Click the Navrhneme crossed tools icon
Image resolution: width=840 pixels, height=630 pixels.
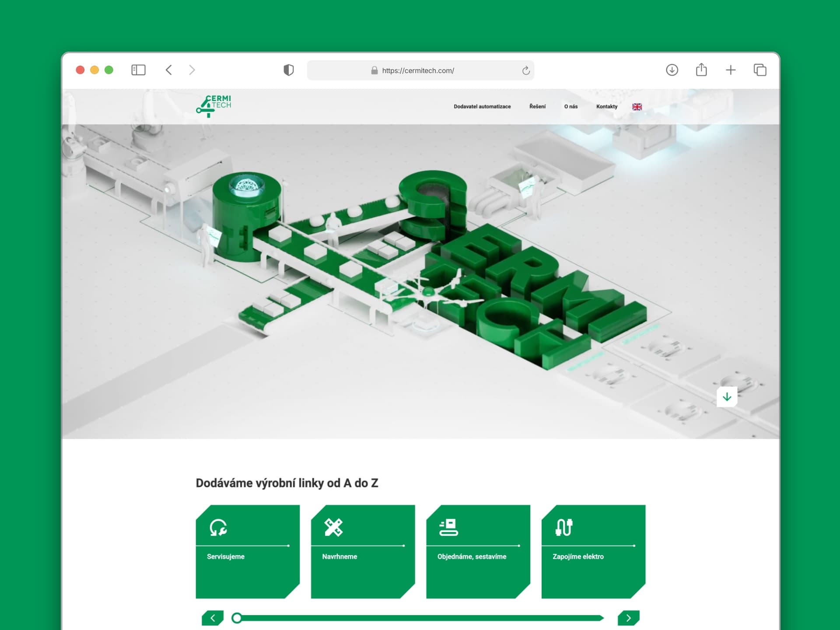[x=332, y=528]
